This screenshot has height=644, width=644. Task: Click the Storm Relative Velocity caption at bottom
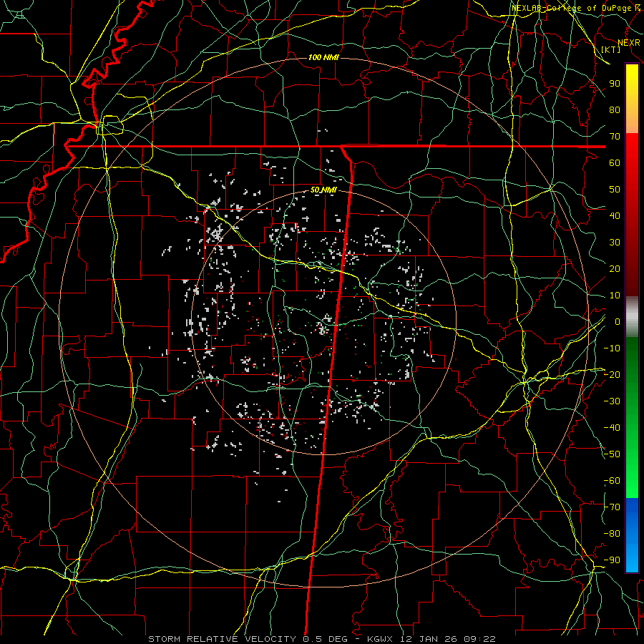(x=321, y=639)
